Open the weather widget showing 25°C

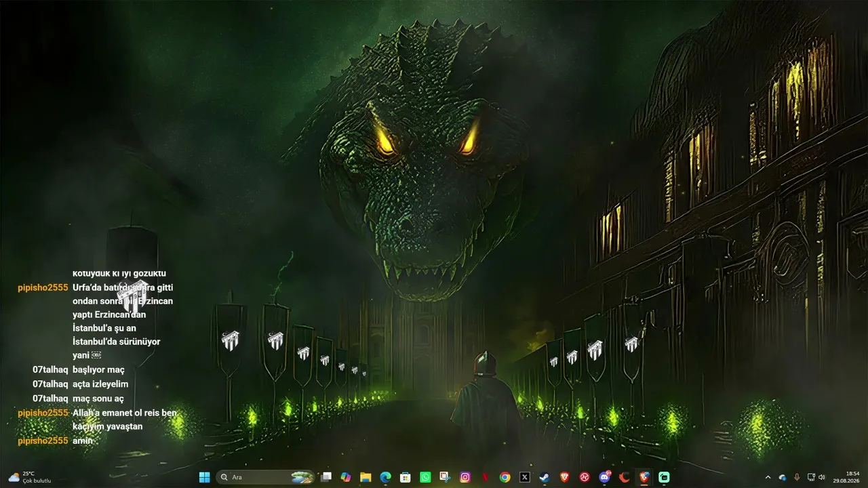click(30, 477)
